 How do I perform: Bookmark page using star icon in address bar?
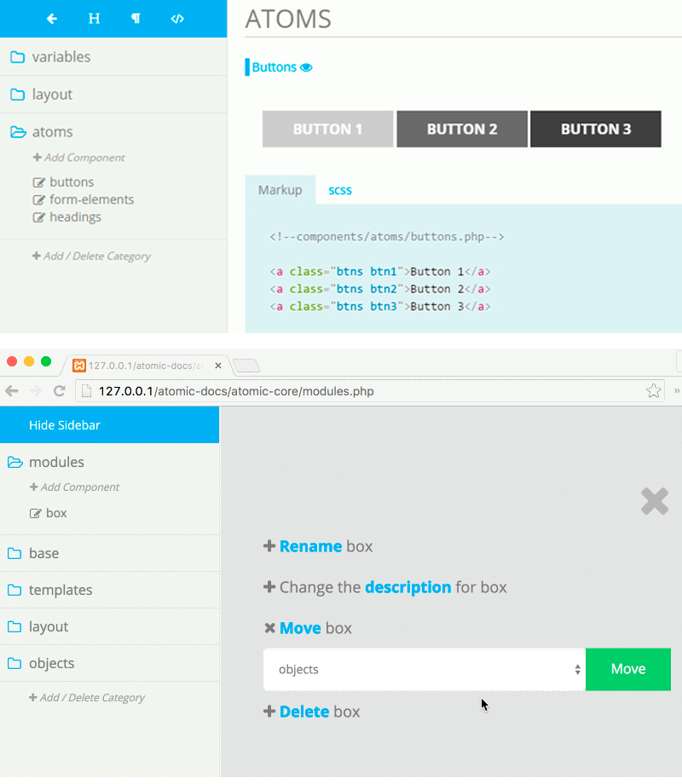click(653, 391)
